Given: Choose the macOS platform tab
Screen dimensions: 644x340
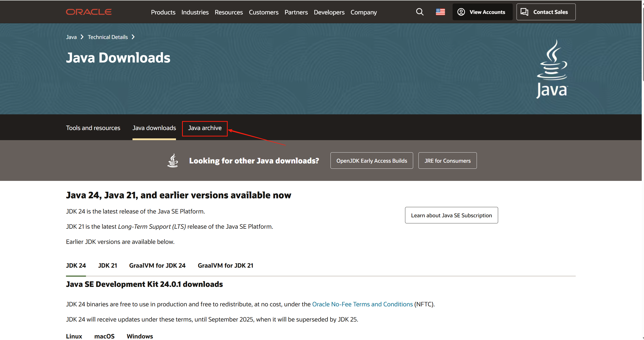Looking at the screenshot, I should pos(104,336).
